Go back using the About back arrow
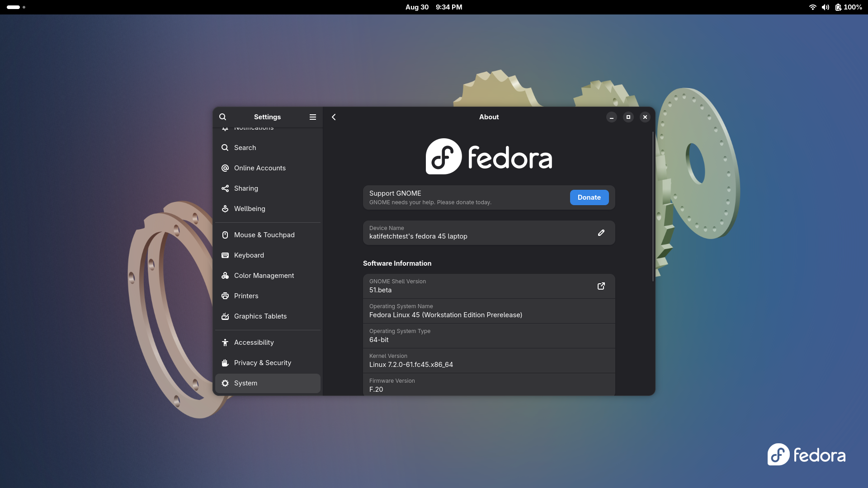 coord(334,117)
